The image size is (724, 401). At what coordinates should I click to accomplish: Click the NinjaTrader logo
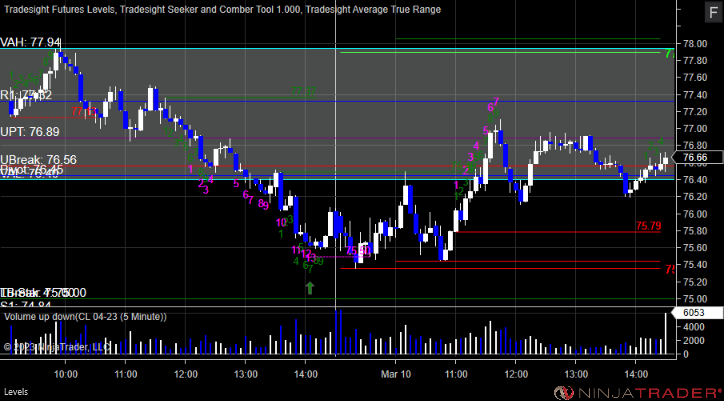[638, 392]
